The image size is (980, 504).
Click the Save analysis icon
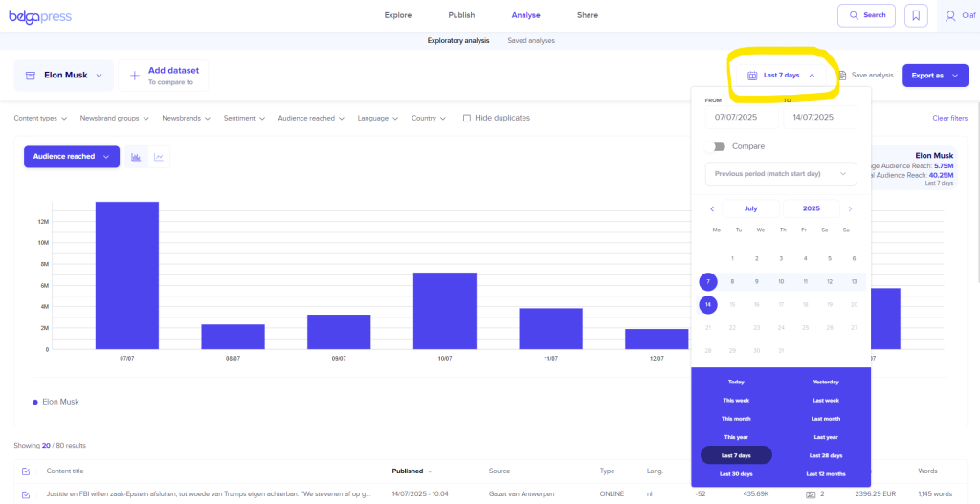tap(842, 76)
